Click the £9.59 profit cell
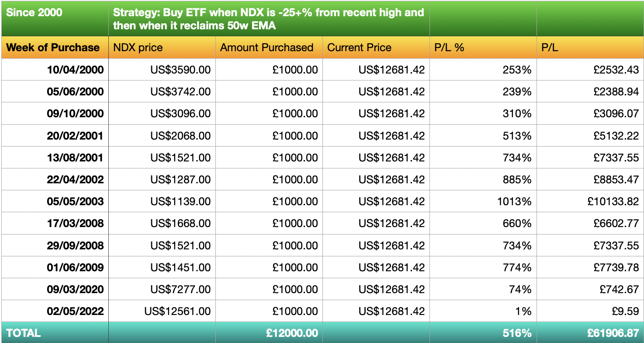The image size is (644, 343). pos(590,311)
